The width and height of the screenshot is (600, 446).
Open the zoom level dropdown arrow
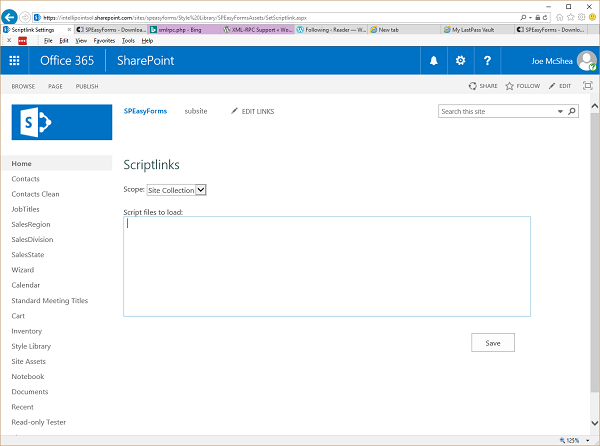pyautogui.click(x=587, y=441)
